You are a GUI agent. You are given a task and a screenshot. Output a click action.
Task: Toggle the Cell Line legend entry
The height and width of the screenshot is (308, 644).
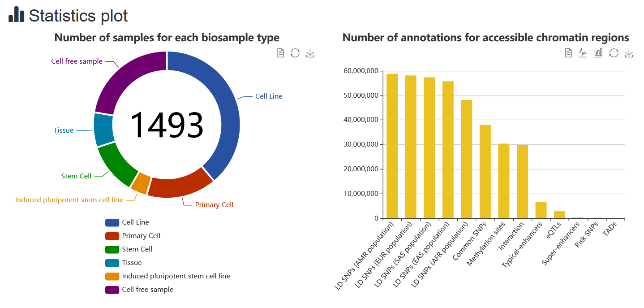[127, 222]
